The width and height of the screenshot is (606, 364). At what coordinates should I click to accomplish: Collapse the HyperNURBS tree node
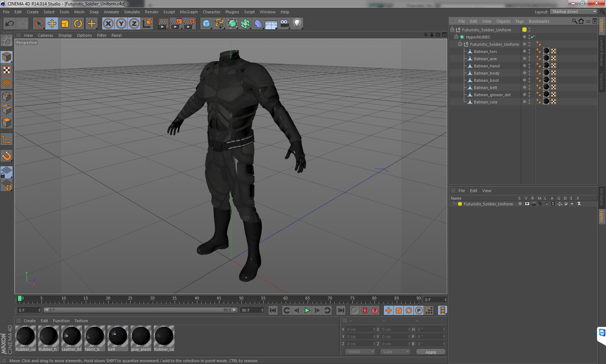click(456, 37)
